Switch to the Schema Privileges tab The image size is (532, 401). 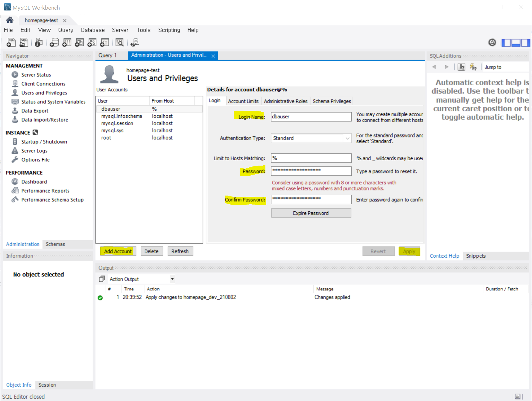coord(332,101)
